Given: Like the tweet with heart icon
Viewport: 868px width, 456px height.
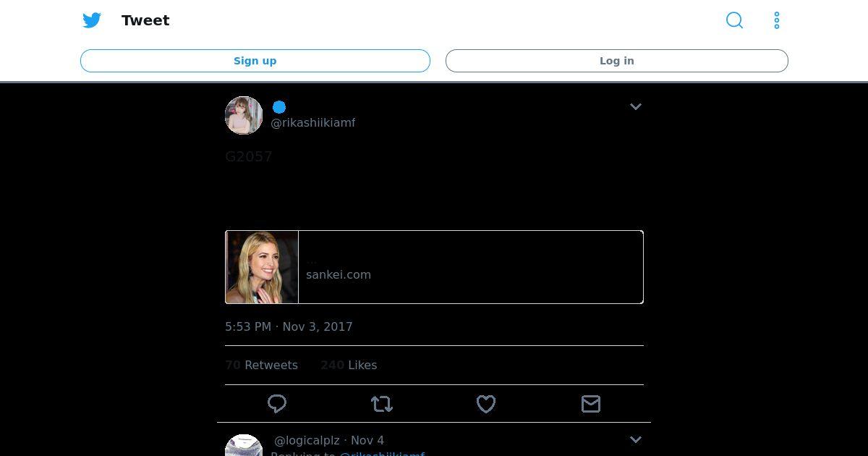Looking at the screenshot, I should [486, 404].
